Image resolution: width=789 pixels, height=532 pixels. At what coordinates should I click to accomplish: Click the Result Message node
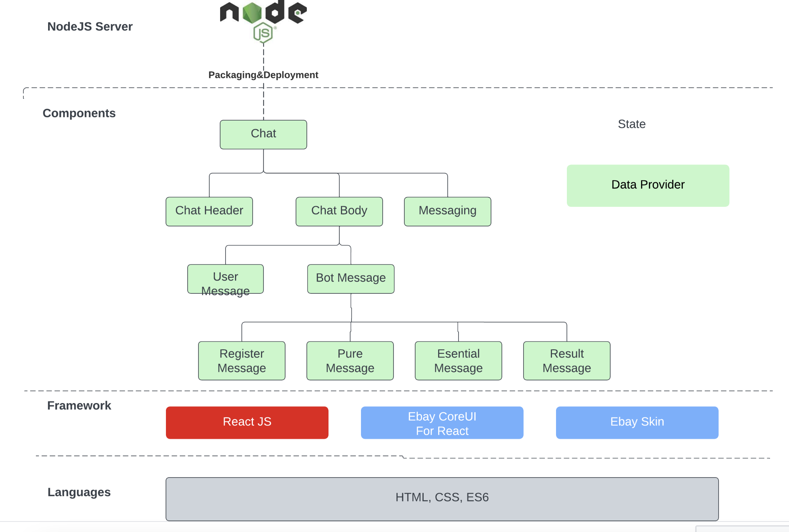click(566, 361)
